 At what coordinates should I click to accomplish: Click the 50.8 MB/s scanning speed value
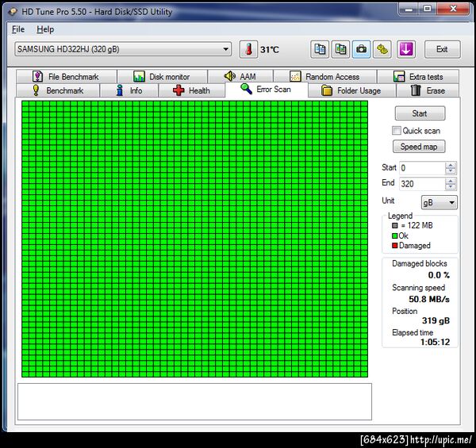click(x=429, y=299)
